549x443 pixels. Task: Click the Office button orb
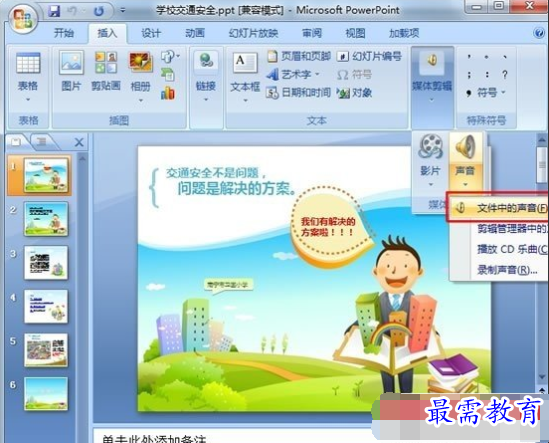point(23,18)
